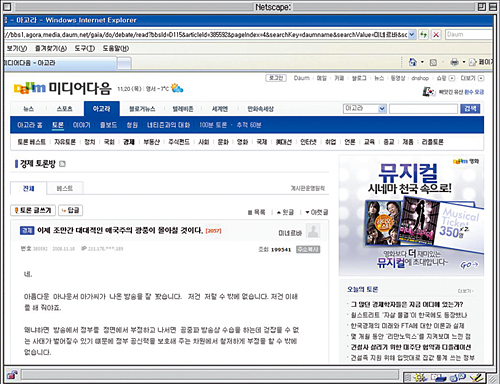Click the 토론 베스트 category link
500x384 pixels.
point(32,142)
